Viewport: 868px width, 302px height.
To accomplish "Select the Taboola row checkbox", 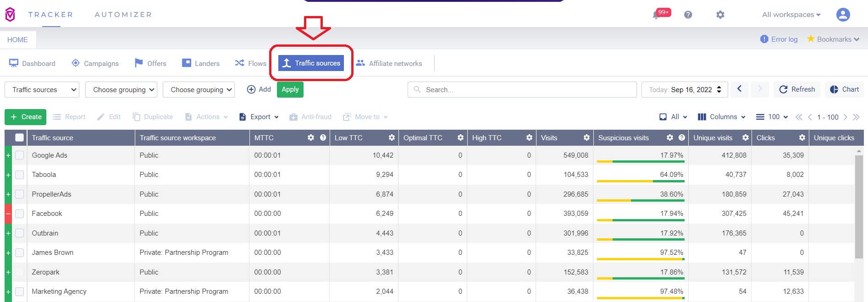I will pyautogui.click(x=19, y=175).
